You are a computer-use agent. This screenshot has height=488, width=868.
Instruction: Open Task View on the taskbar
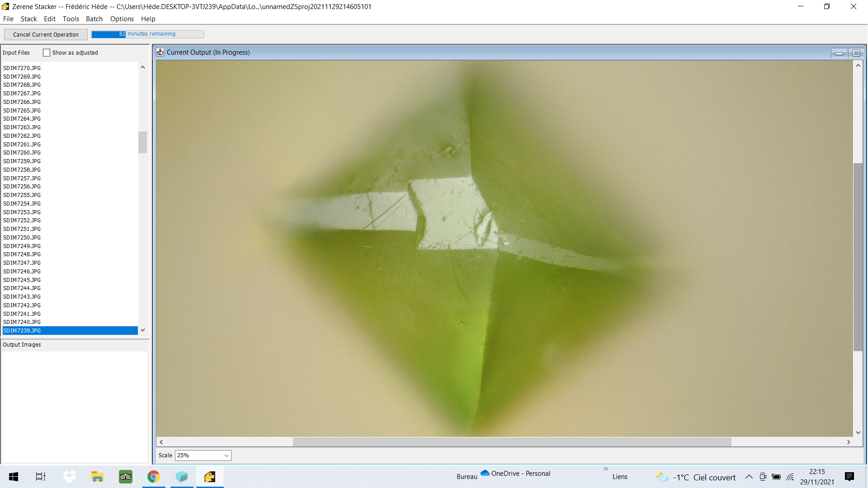coord(41,477)
